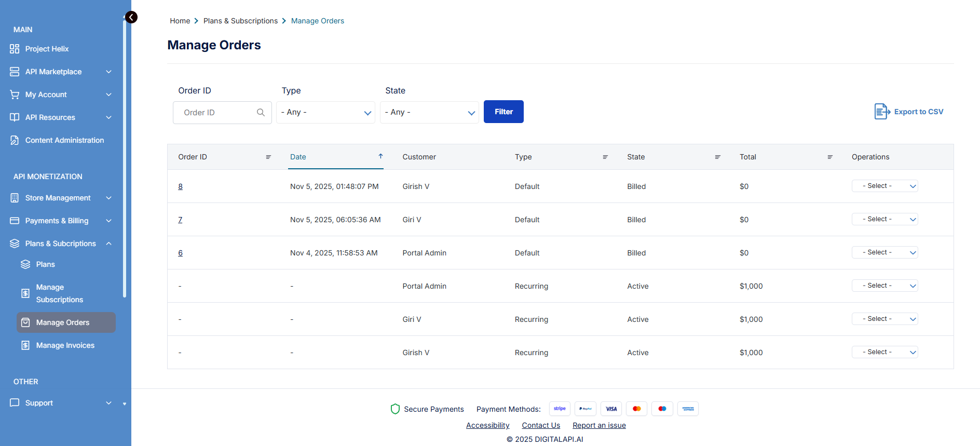Open the Type filter dropdown
The height and width of the screenshot is (446, 980).
pyautogui.click(x=325, y=113)
